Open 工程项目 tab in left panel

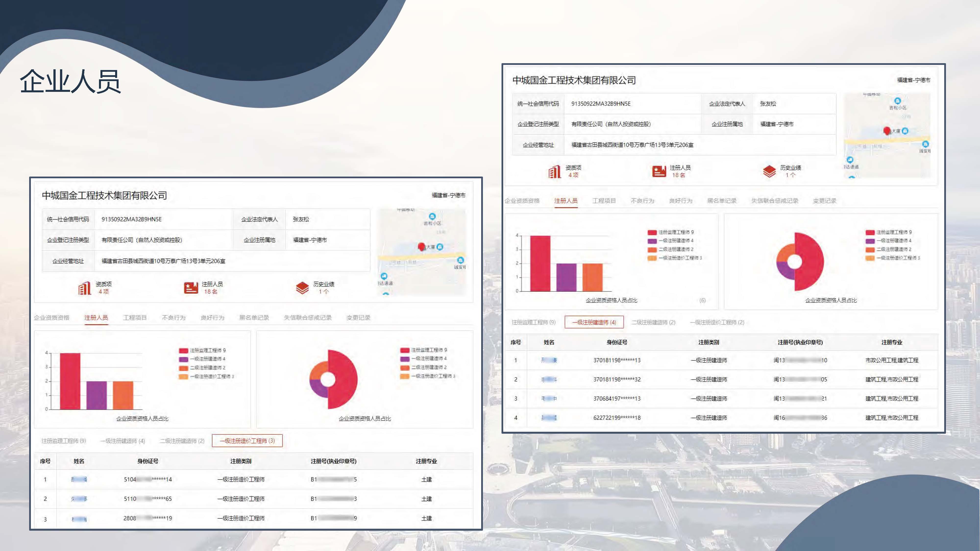click(135, 318)
